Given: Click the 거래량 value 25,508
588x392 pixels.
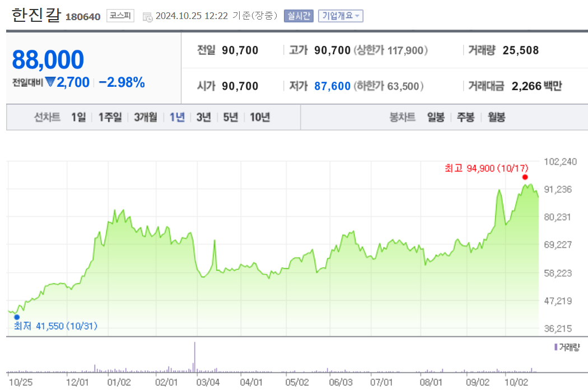Looking at the screenshot, I should tap(520, 50).
